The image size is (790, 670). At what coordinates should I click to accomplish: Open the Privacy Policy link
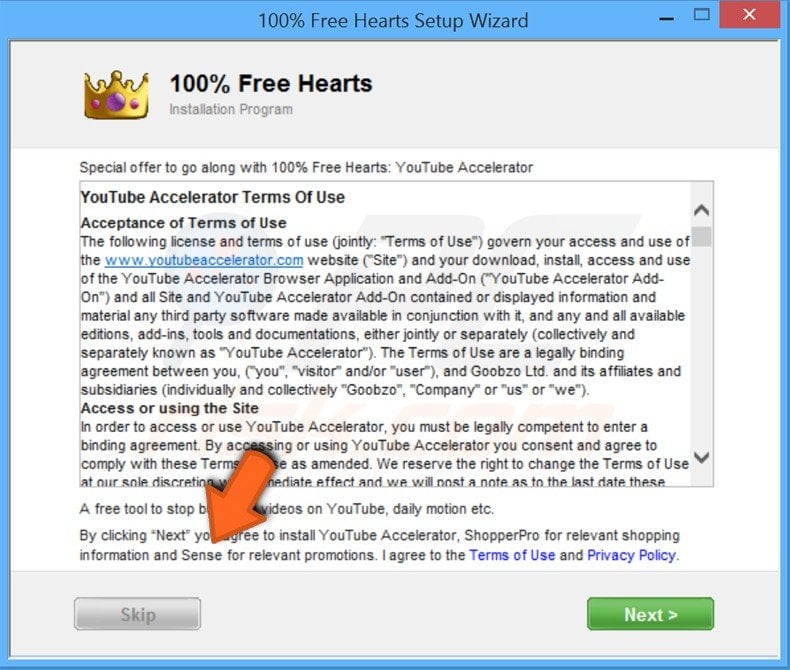click(631, 555)
